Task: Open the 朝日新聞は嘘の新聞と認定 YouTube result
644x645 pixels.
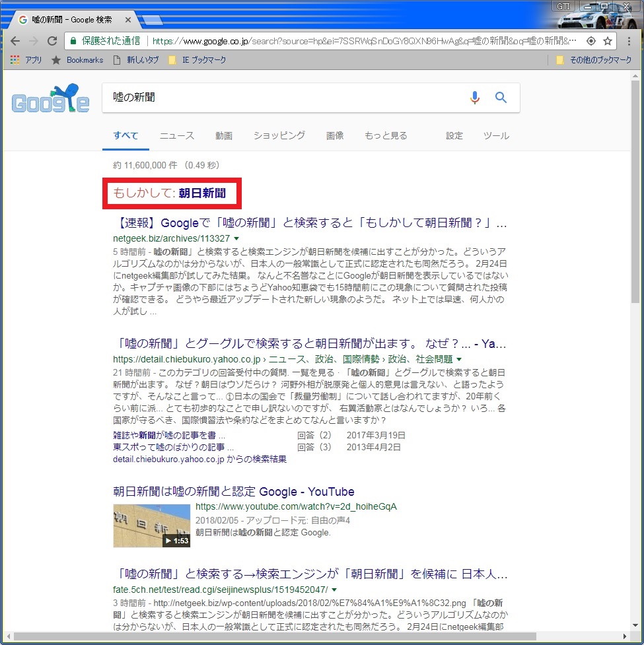Action: (234, 492)
